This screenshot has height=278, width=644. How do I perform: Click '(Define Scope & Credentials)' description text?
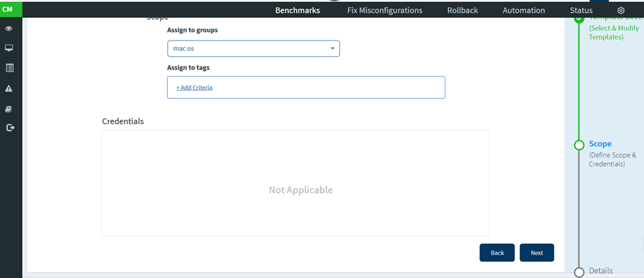click(x=612, y=160)
